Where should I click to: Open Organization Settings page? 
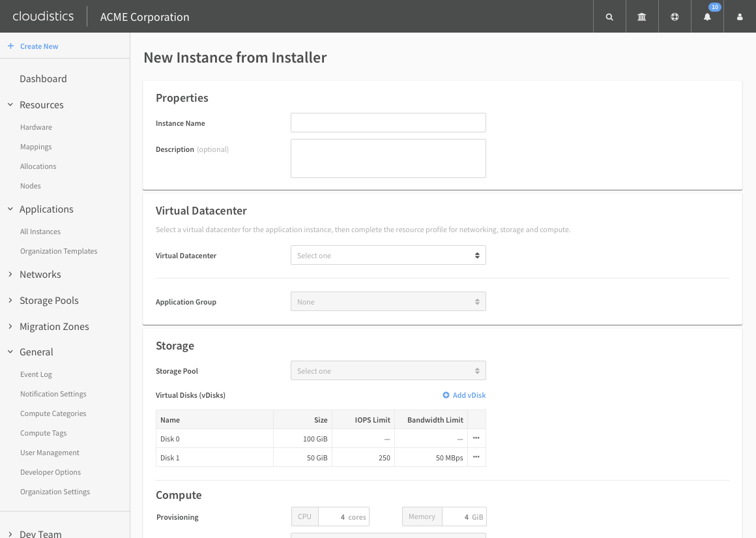pos(55,492)
